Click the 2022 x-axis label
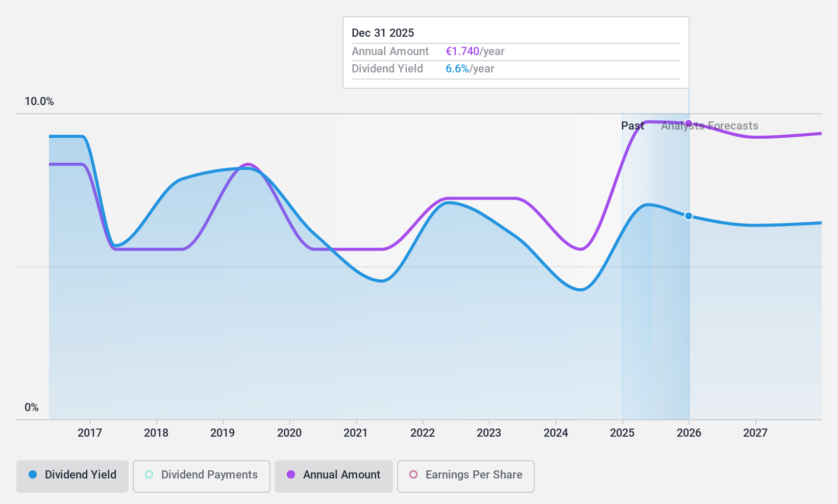The width and height of the screenshot is (838, 504). [423, 433]
